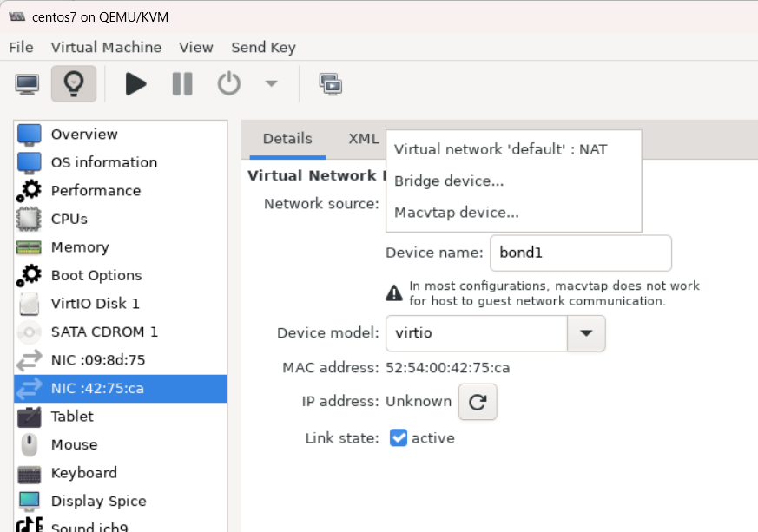Screen dimensions: 758x532
Task: Open shutdown options dropdown arrow
Action: [272, 83]
